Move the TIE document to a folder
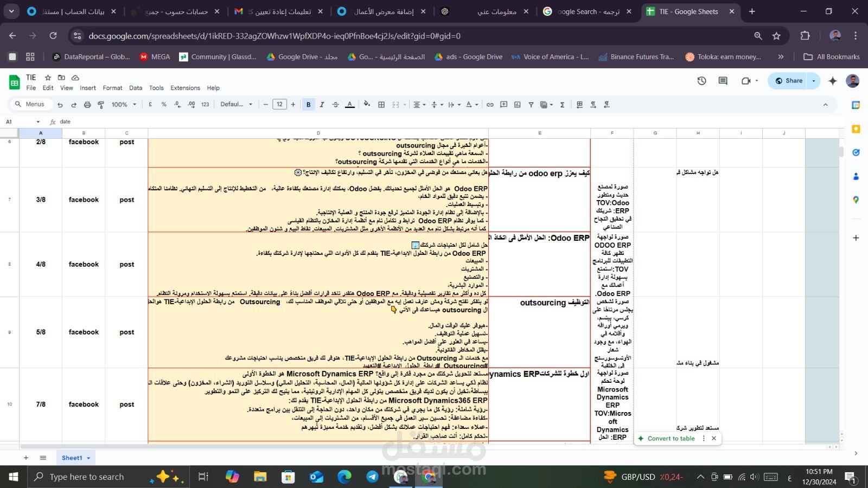This screenshot has height=488, width=868. (x=61, y=78)
